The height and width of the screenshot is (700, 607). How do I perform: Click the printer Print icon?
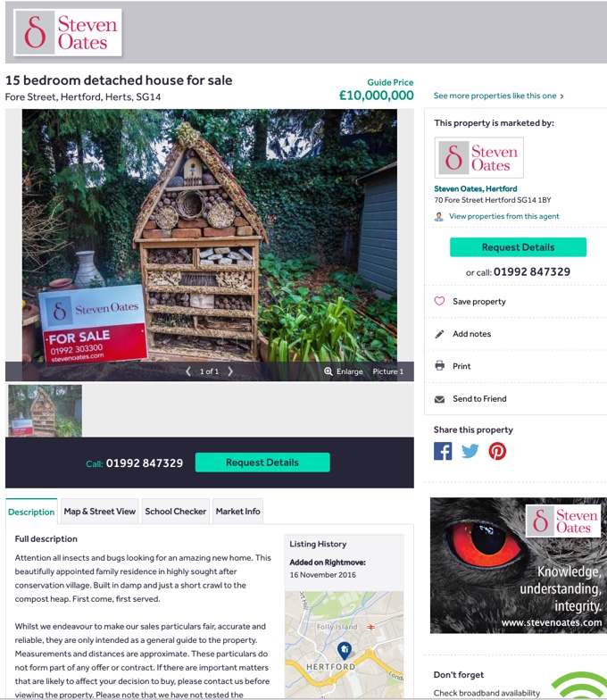pos(439,366)
